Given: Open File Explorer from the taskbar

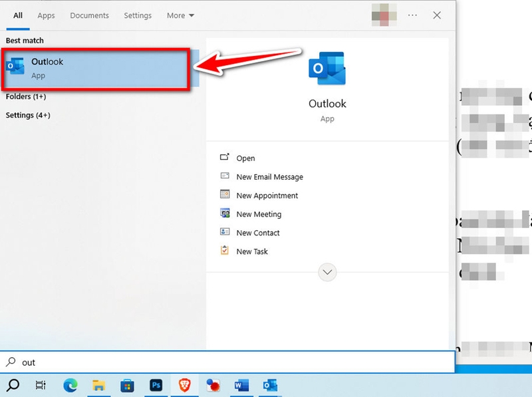Looking at the screenshot, I should point(99,386).
